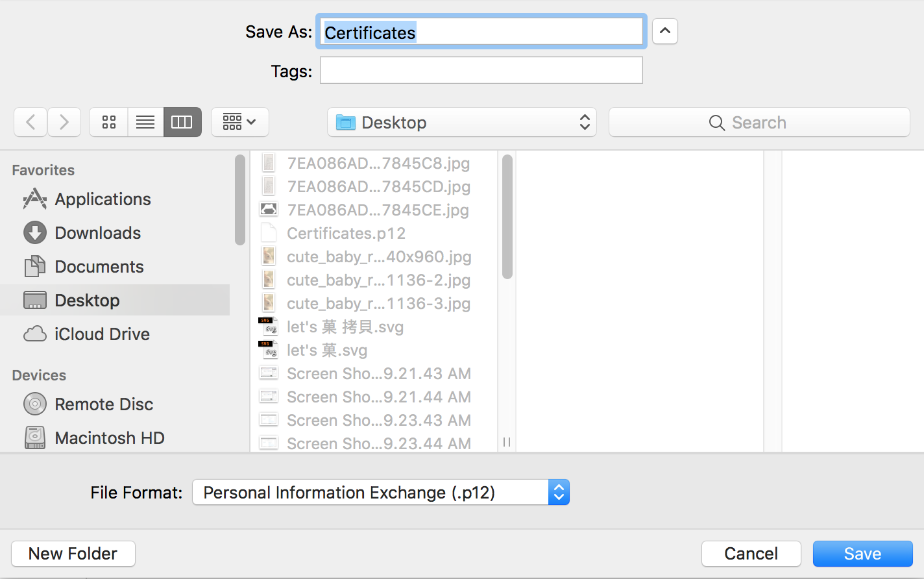This screenshot has width=924, height=579.
Task: Click the Save button
Action: point(862,554)
